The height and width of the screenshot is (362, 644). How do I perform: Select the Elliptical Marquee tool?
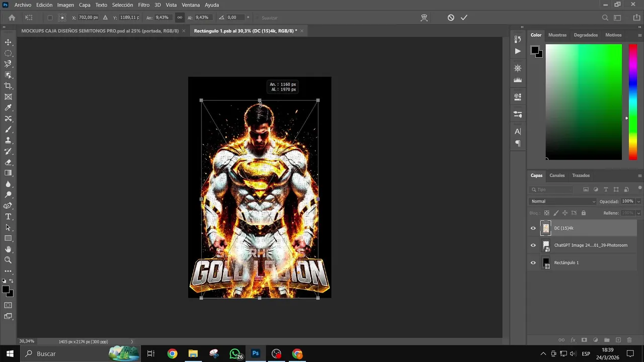click(8, 53)
